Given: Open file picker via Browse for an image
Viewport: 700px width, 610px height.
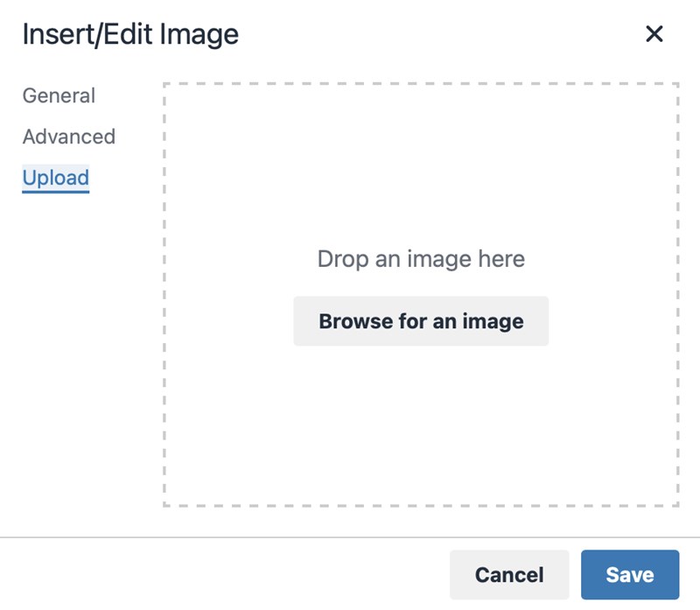Looking at the screenshot, I should pyautogui.click(x=421, y=321).
